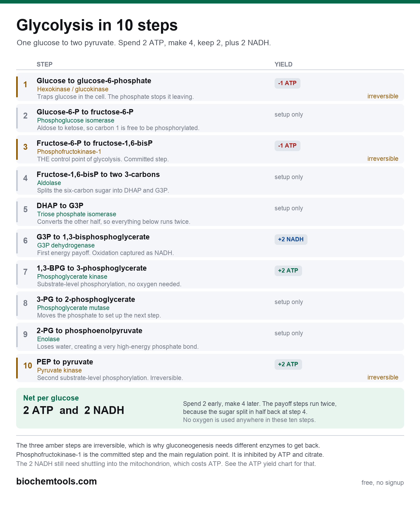
Task: Click the Glycolysis in 10 steps heading
Action: [97, 25]
